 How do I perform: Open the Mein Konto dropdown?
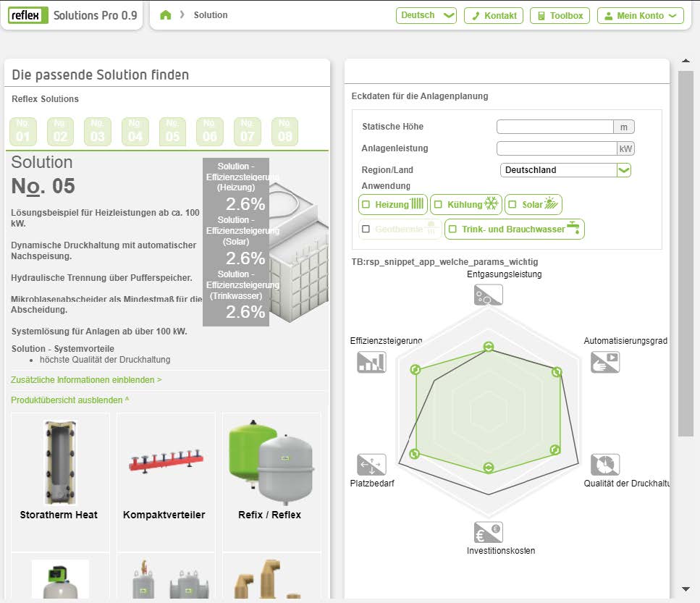641,16
